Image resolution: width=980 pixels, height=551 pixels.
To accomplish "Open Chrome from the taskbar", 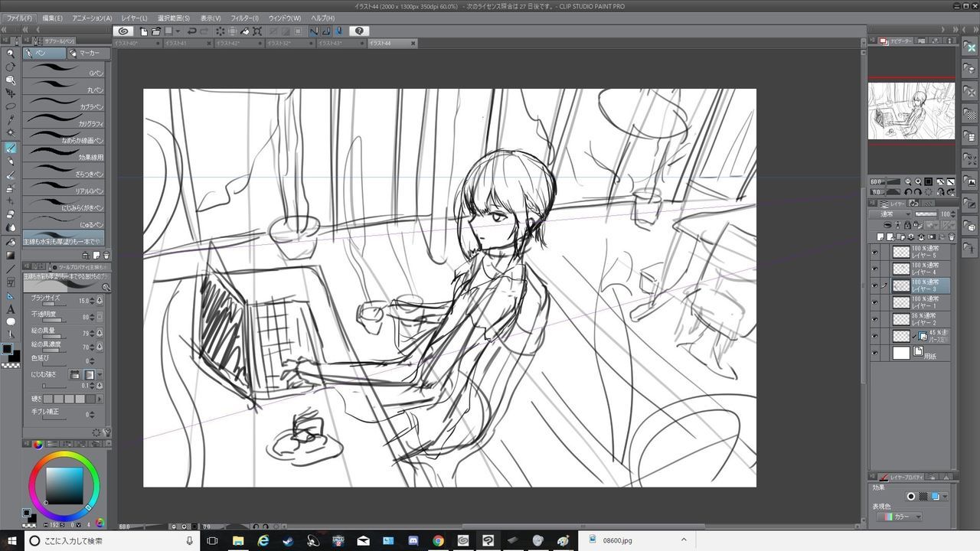I will [x=438, y=540].
